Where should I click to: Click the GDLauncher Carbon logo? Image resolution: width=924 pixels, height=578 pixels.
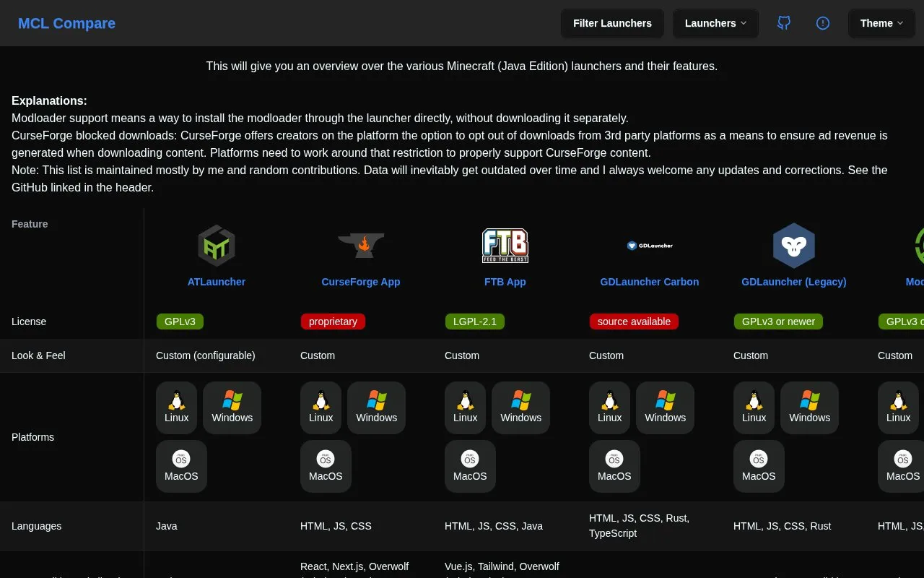[650, 246]
